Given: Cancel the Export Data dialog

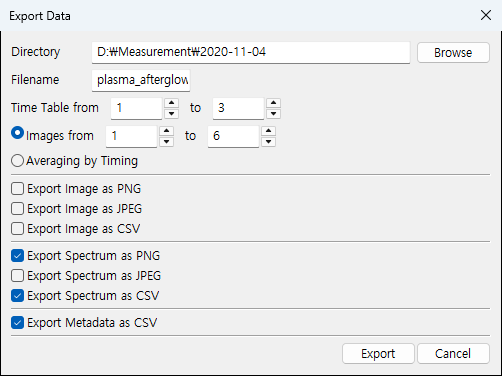Looking at the screenshot, I should click(453, 354).
